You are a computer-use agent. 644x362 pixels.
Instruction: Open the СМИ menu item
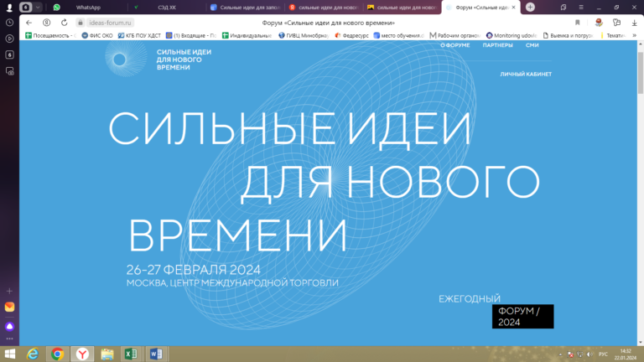coord(532,45)
